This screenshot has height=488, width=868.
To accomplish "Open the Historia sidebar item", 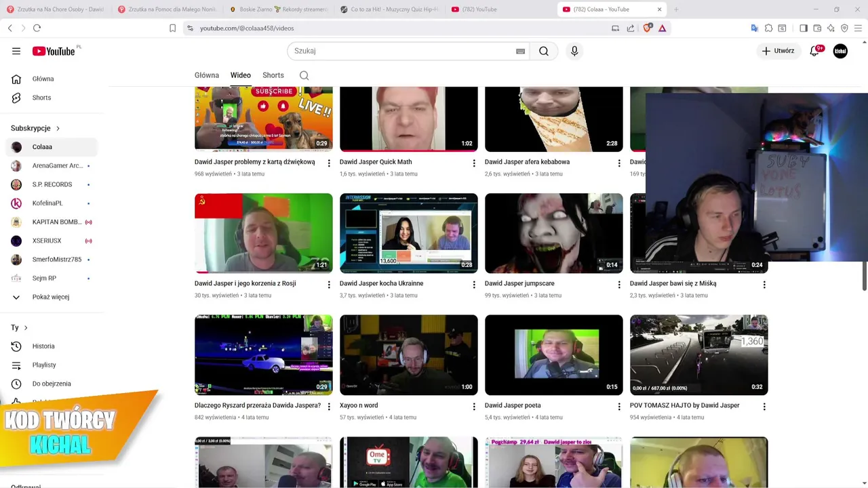I will click(53, 346).
